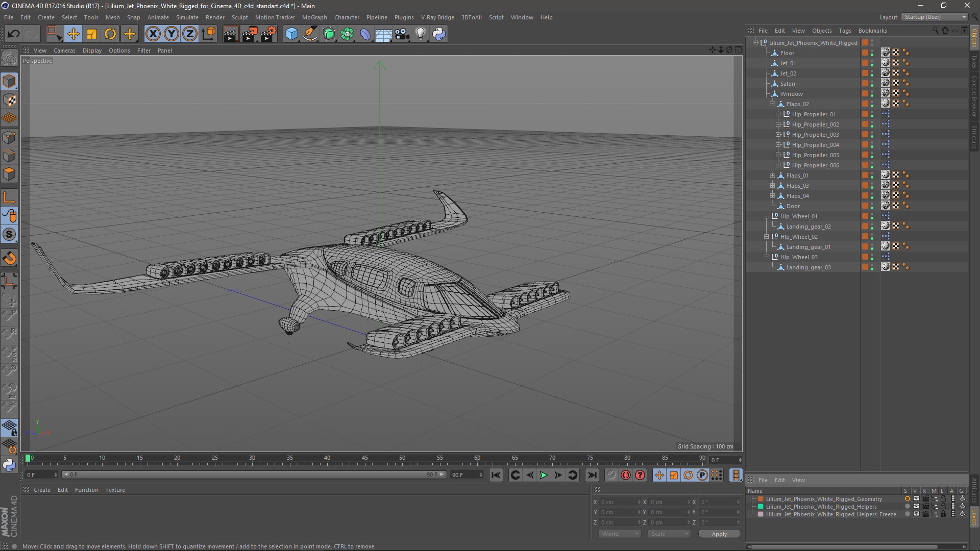Toggle the Position keyframe channel icon
Image resolution: width=980 pixels, height=551 pixels.
coord(659,475)
